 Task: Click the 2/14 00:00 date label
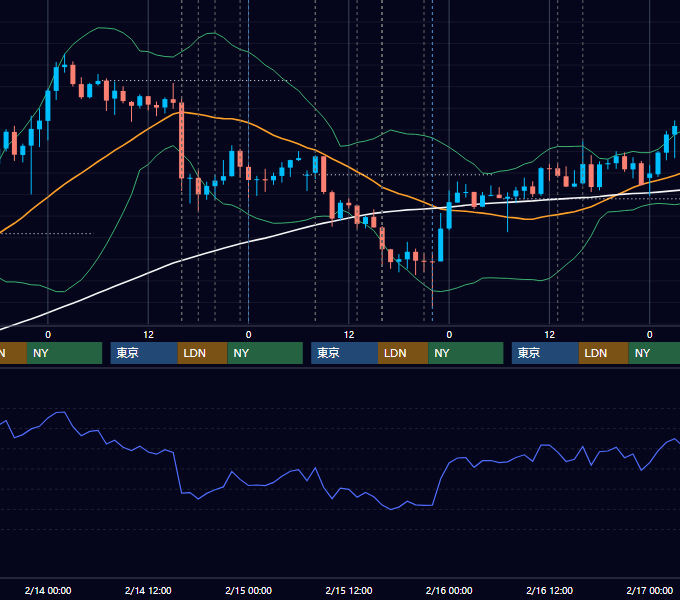tap(48, 590)
